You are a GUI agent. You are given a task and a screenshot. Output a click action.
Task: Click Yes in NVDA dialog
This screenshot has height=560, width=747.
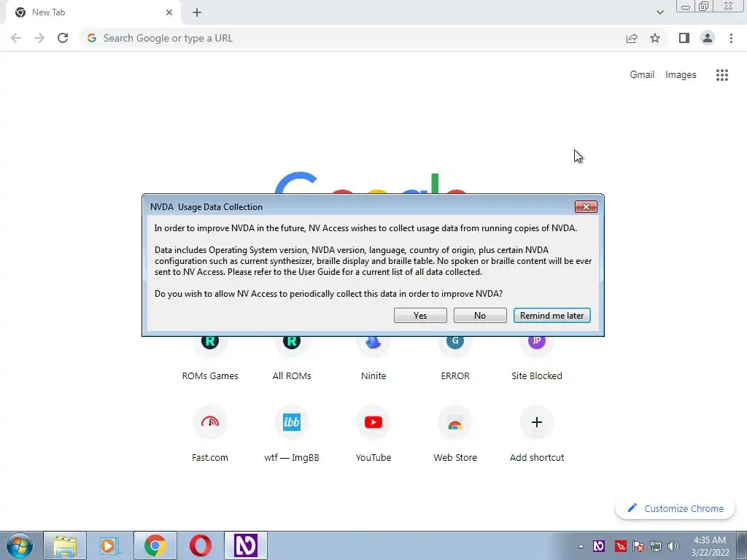[x=420, y=315]
